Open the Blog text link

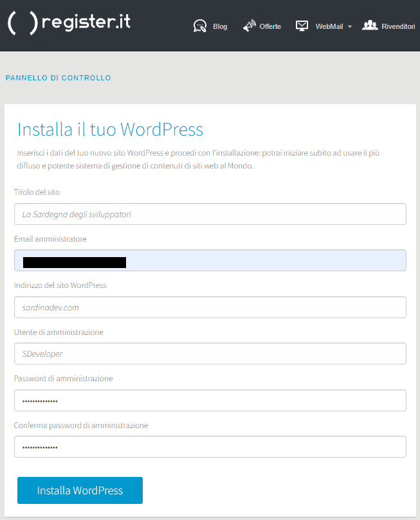coord(220,27)
